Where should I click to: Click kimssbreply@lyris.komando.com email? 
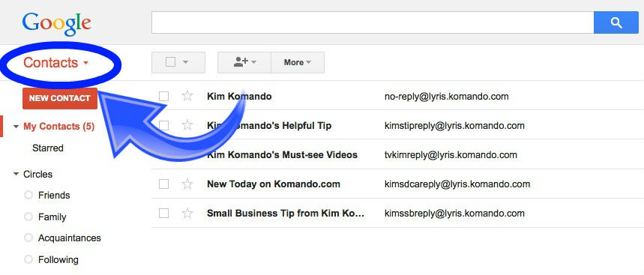(x=454, y=214)
